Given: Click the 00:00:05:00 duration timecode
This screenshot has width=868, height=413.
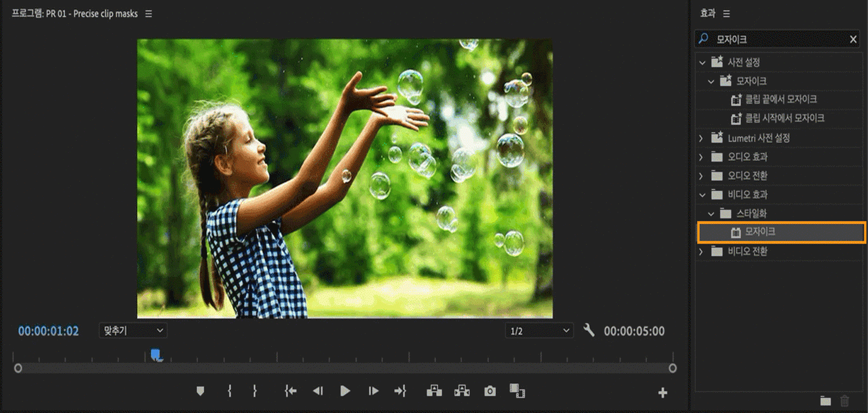Looking at the screenshot, I should point(634,331).
